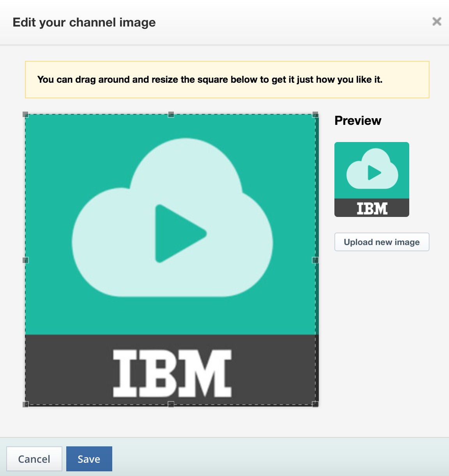Click Upload new image button

tap(382, 242)
